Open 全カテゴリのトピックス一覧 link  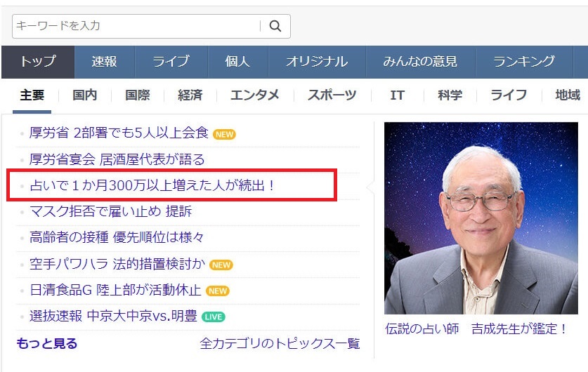pos(280,343)
